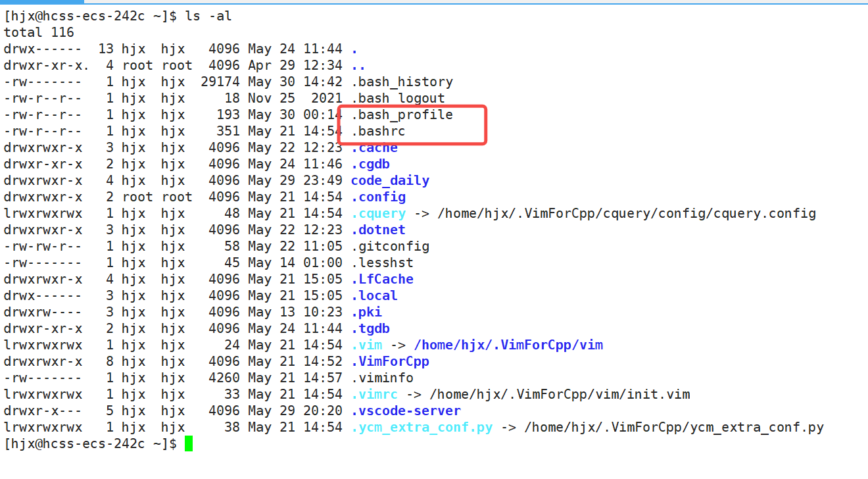Click the '.bash_logout' file name
Viewport: 868px width, 479px height.
click(x=398, y=99)
